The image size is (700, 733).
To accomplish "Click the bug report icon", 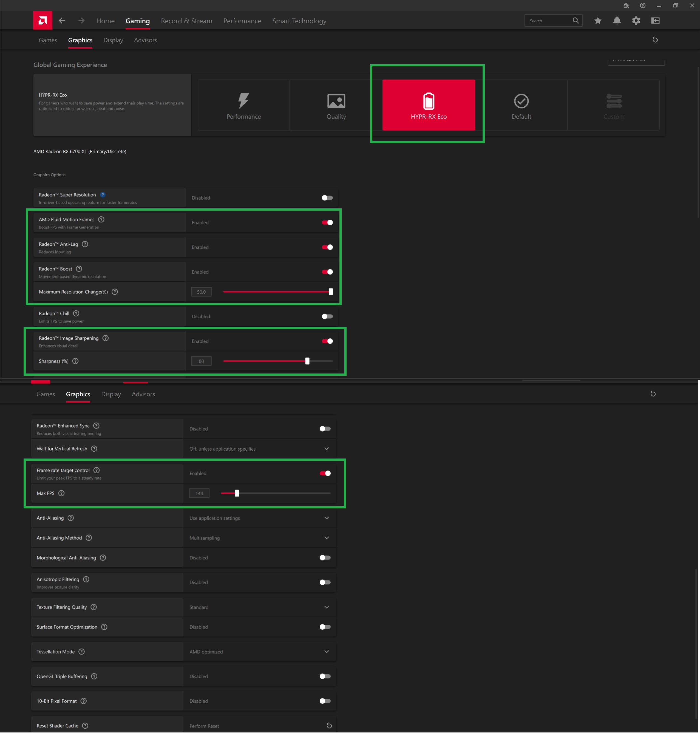I will coord(626,5).
